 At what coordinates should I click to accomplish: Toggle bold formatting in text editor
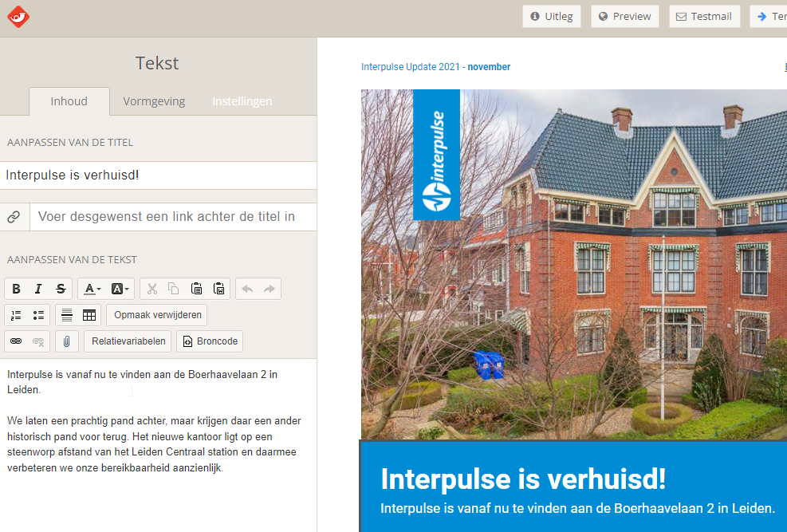click(16, 289)
